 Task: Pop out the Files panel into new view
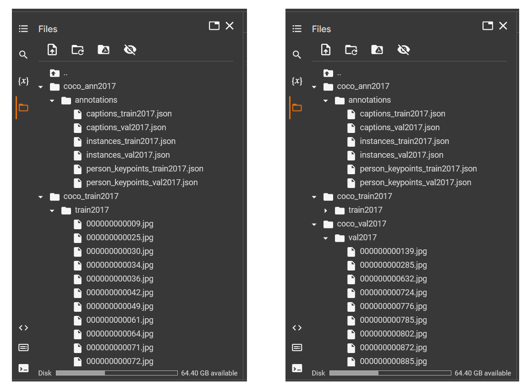coord(214,26)
